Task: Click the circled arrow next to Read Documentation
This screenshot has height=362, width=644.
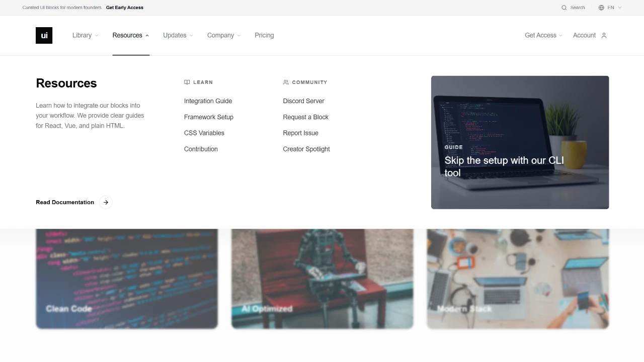Action: click(x=106, y=202)
